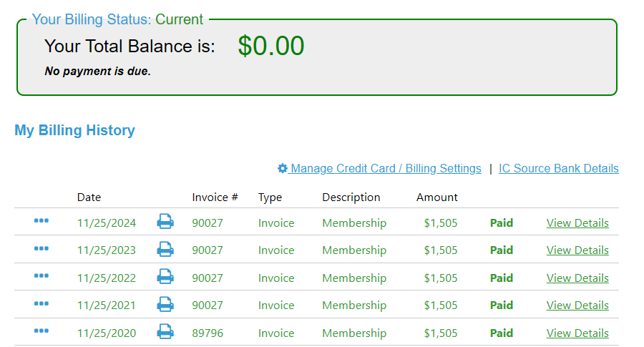Expand three-dot menu for 11/25/2023 row

click(x=42, y=248)
